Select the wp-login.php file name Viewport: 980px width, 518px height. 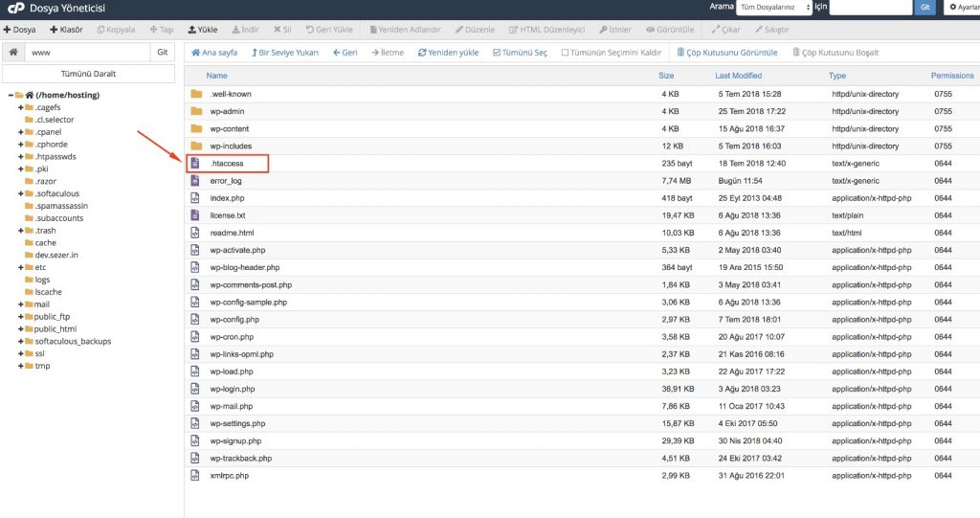pyautogui.click(x=233, y=389)
